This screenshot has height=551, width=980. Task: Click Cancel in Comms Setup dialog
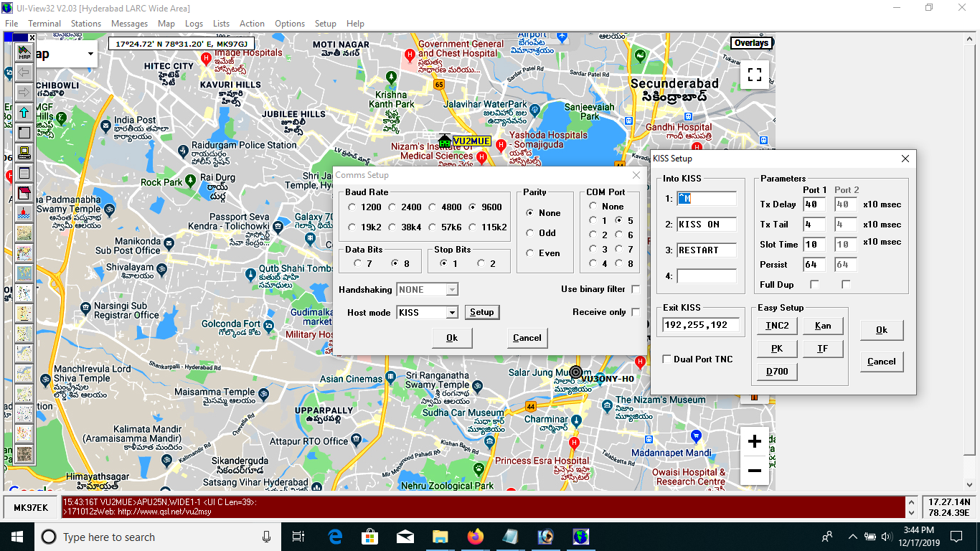point(527,338)
